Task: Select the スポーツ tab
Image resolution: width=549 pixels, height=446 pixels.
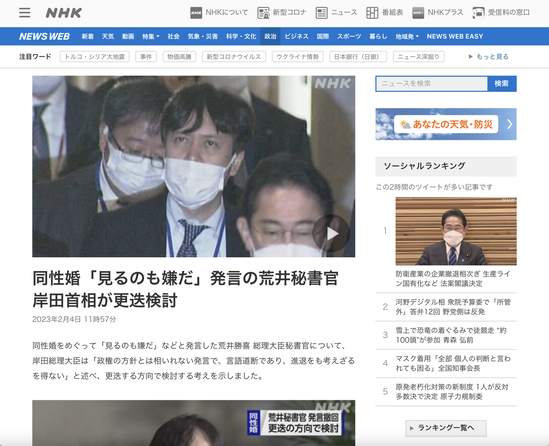Action: (x=349, y=36)
